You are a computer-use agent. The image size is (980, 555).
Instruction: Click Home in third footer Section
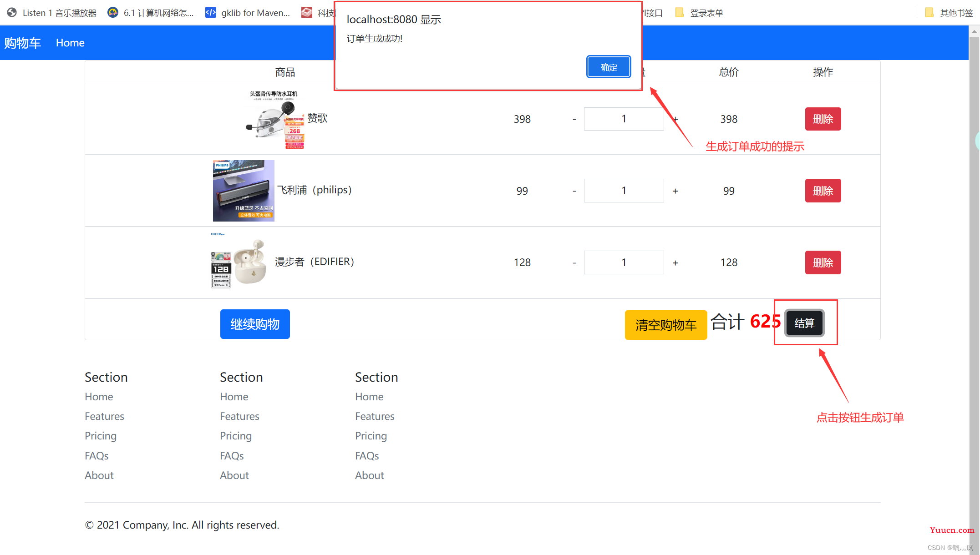coord(369,397)
